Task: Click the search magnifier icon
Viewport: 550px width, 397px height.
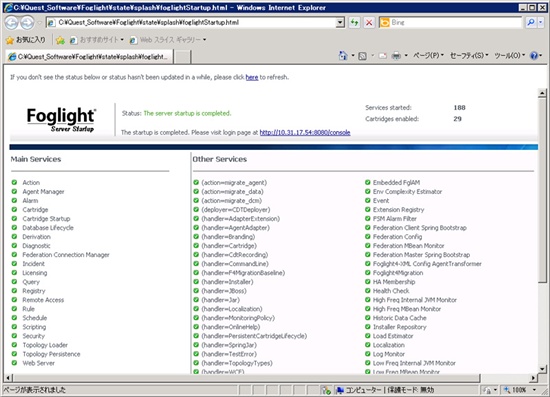Action: pyautogui.click(x=531, y=22)
